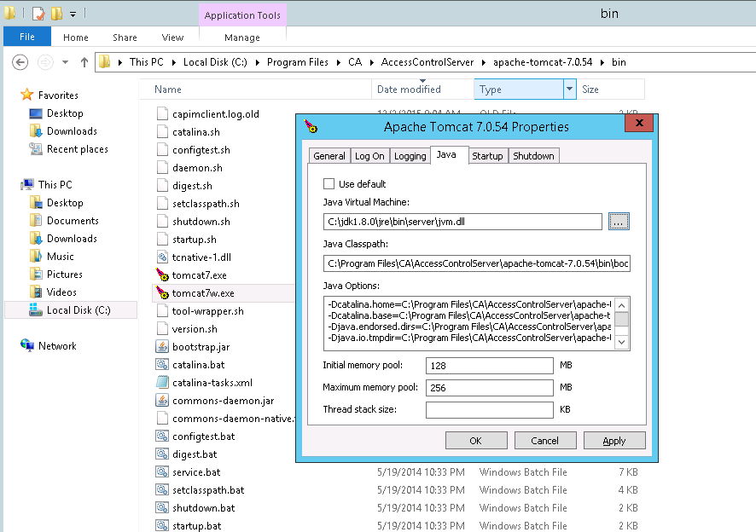Click OK in Tomcat Properties
Screen dimensions: 756x532
point(476,441)
